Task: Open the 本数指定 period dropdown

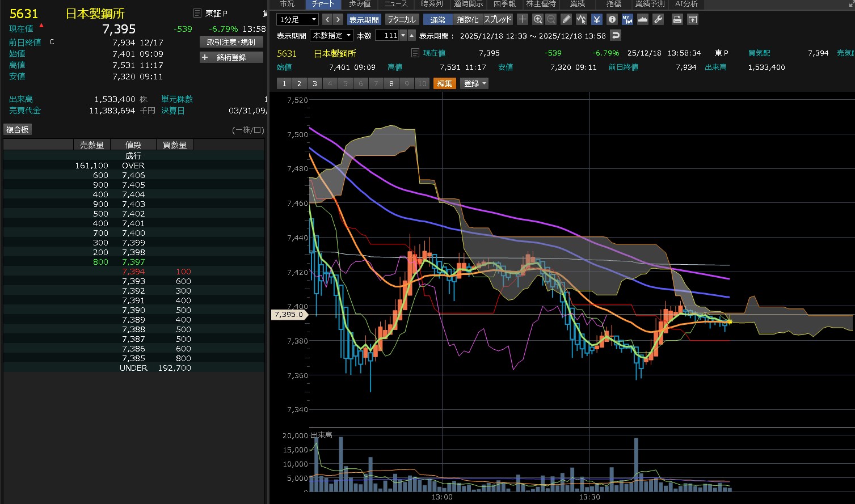Action: (331, 35)
